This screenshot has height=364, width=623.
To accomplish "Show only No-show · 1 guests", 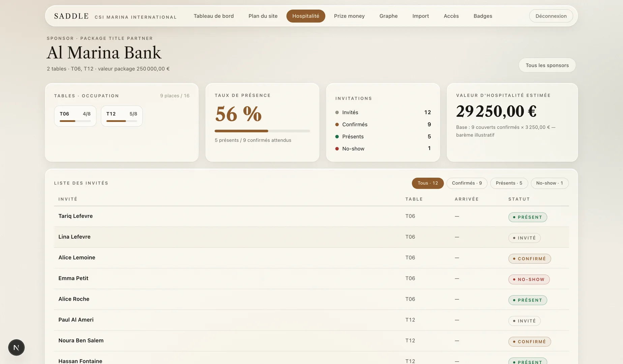I will click(550, 183).
